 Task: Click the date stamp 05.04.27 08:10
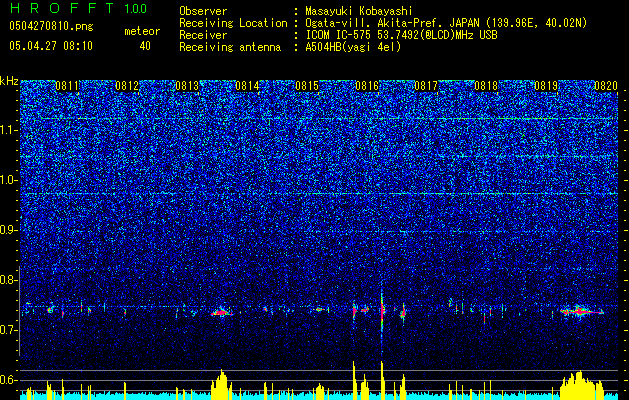51,46
